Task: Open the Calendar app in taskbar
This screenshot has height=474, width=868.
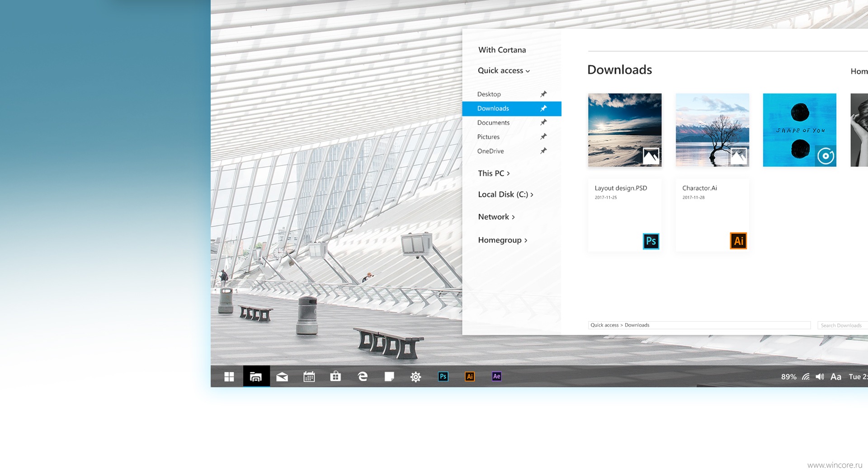Action: coord(309,376)
